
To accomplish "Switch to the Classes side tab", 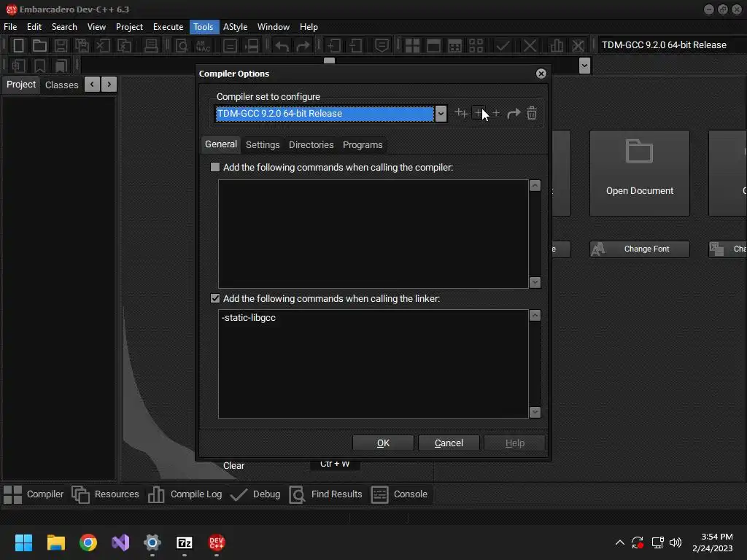I will [61, 85].
